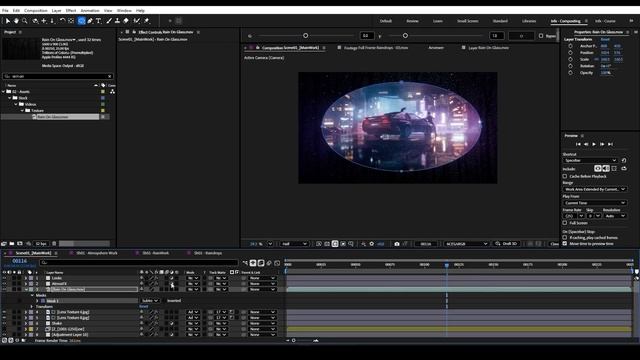Click Reset link for timeline Transform

click(x=144, y=307)
